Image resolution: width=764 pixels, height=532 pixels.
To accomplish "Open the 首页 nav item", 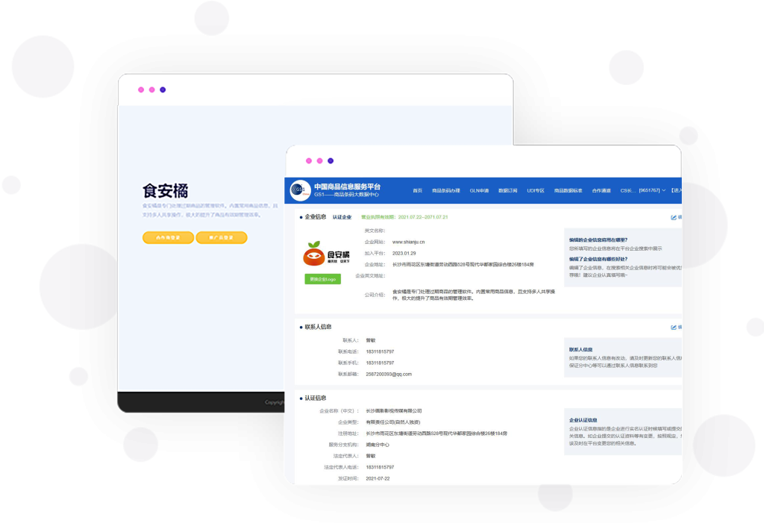I will coord(418,190).
